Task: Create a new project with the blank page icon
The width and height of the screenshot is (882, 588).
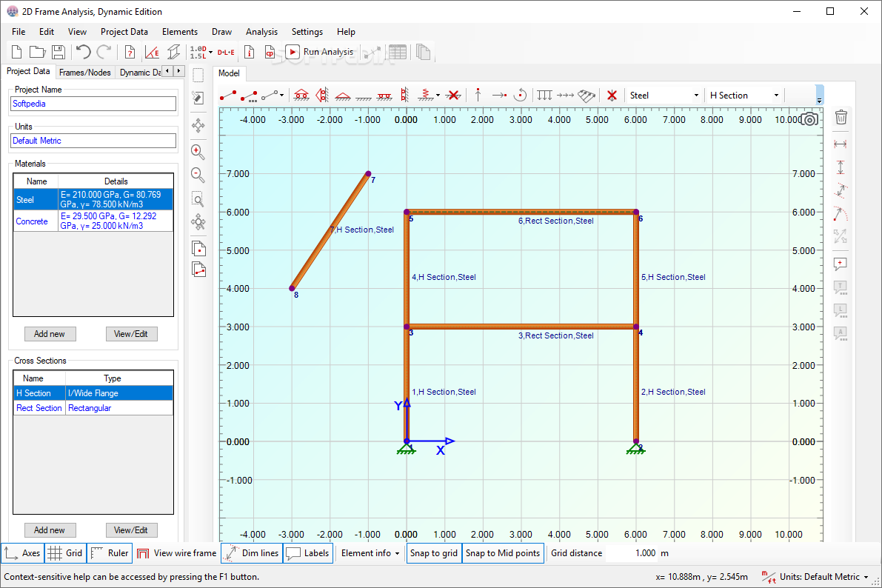Action: click(16, 52)
